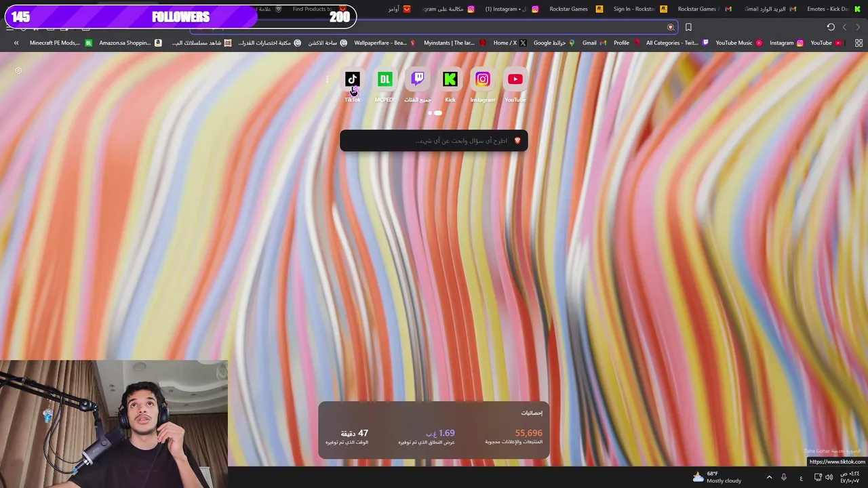Open the شاهد مسلسلاتك bookmark
Viewport: 868px width, 488px height.
click(201, 43)
